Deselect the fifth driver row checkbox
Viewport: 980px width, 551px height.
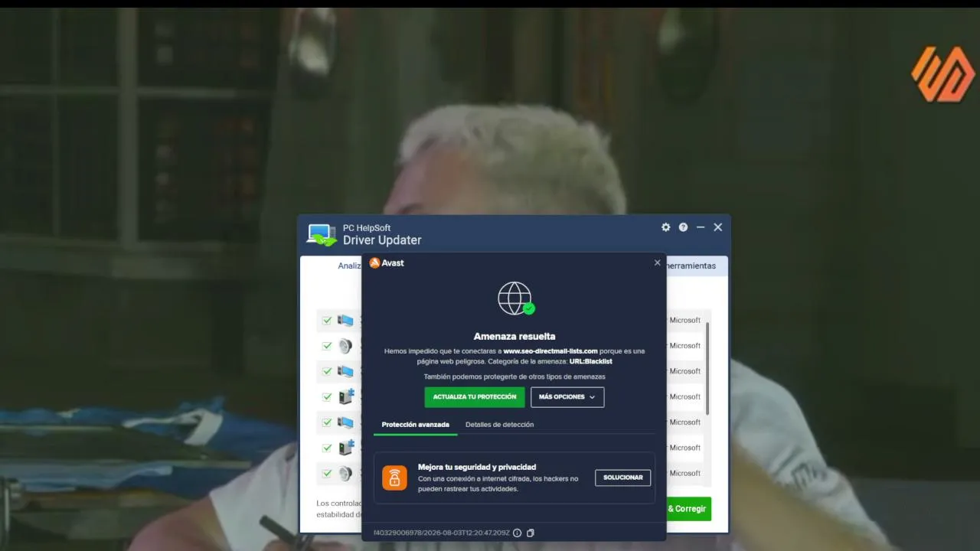[327, 422]
